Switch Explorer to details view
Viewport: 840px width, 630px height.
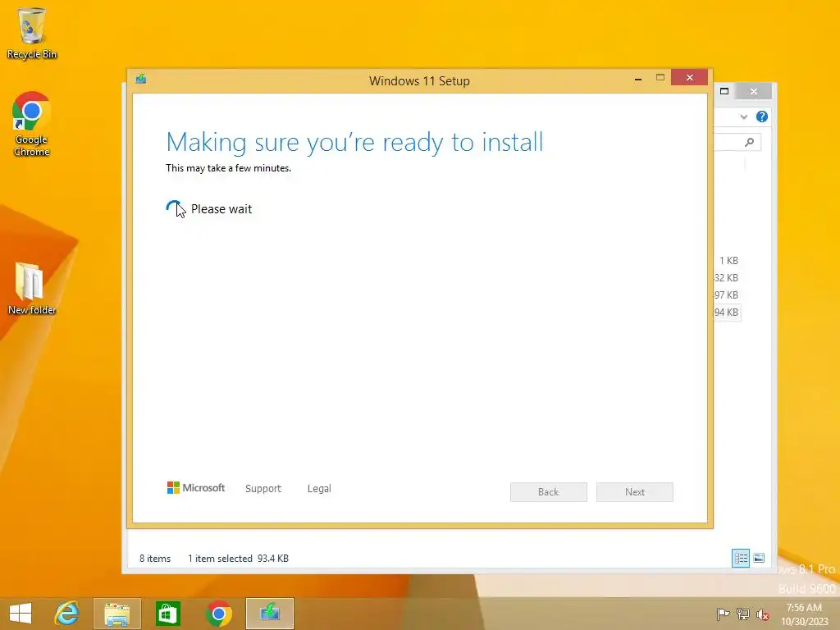point(741,558)
